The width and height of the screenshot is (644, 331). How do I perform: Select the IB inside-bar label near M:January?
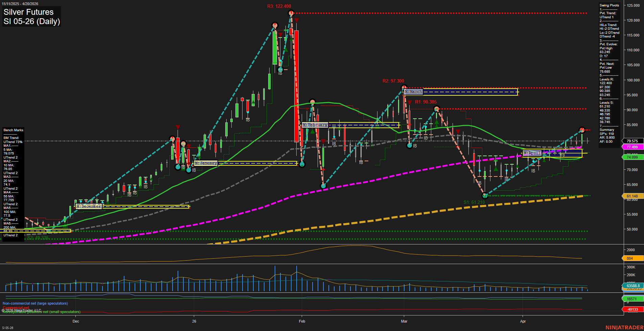193,170
